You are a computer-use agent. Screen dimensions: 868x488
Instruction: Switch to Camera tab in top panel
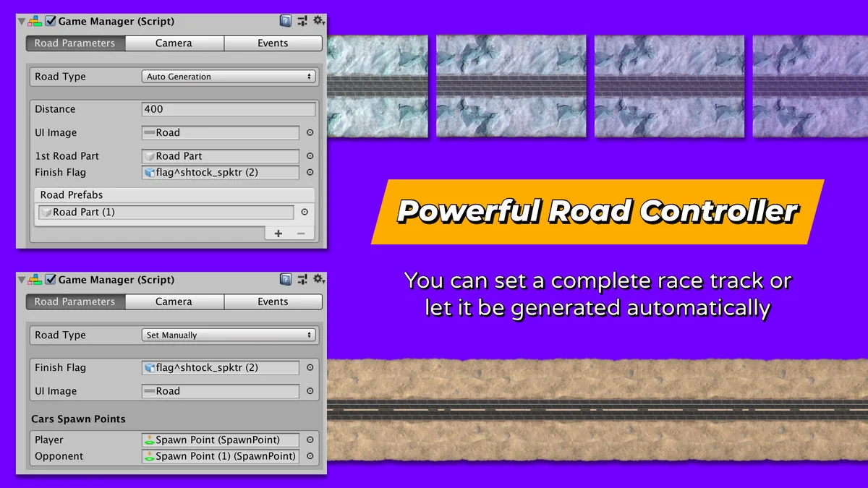click(174, 43)
